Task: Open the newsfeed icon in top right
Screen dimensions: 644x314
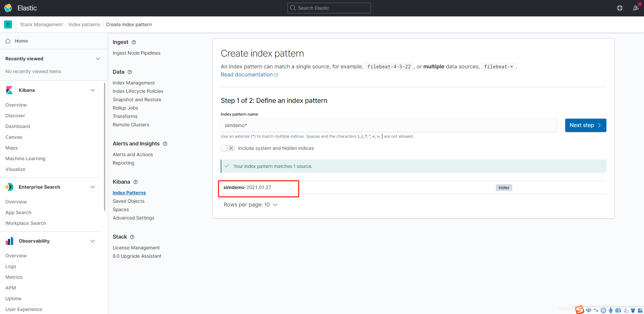Action: (x=636, y=8)
